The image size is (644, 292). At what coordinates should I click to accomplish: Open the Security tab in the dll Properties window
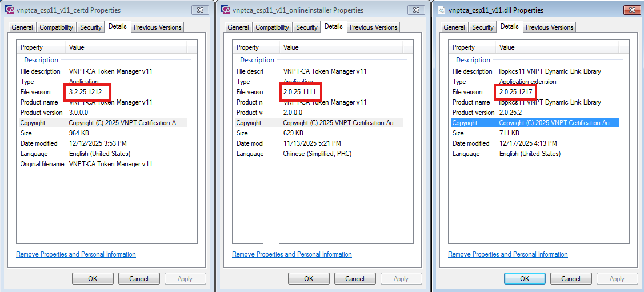point(483,27)
